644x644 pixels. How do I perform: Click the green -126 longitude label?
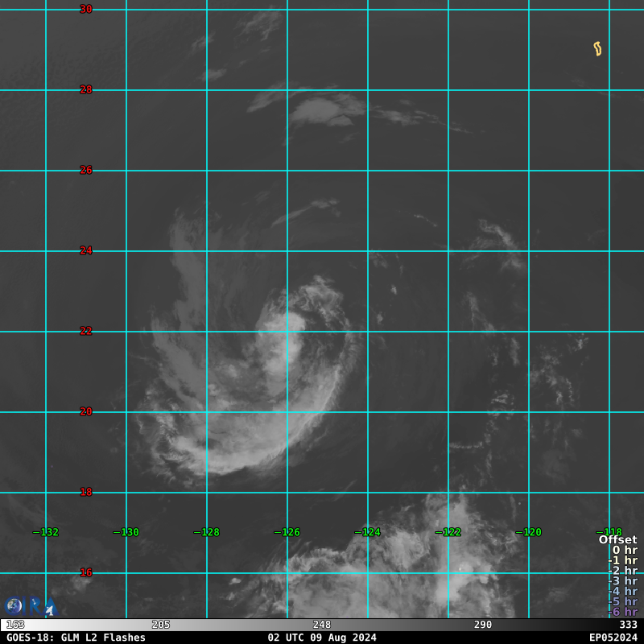(287, 532)
